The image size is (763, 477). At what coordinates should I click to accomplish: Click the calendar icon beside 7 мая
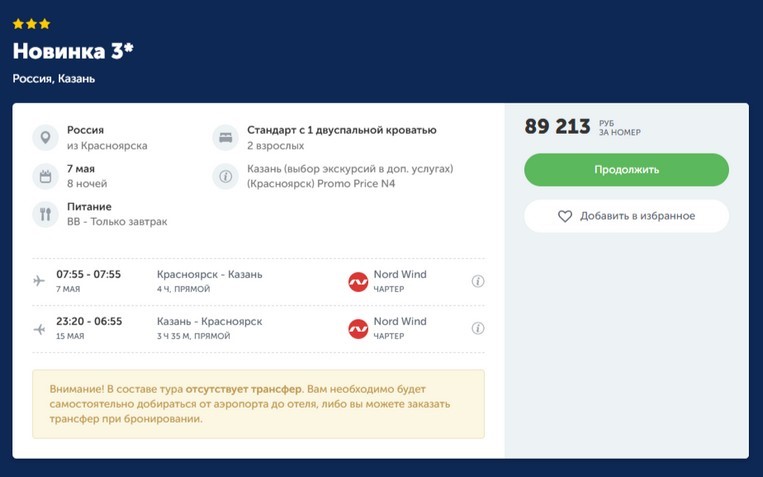point(45,176)
